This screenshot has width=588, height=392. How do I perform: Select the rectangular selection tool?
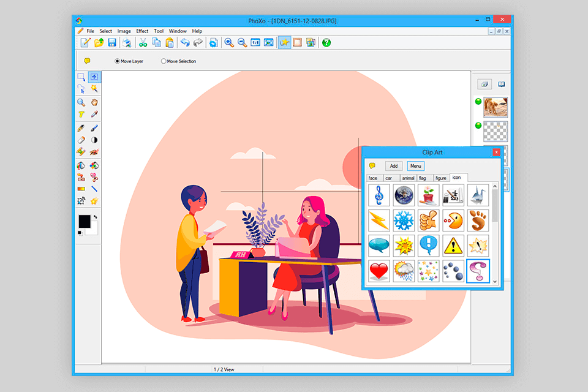coord(81,77)
